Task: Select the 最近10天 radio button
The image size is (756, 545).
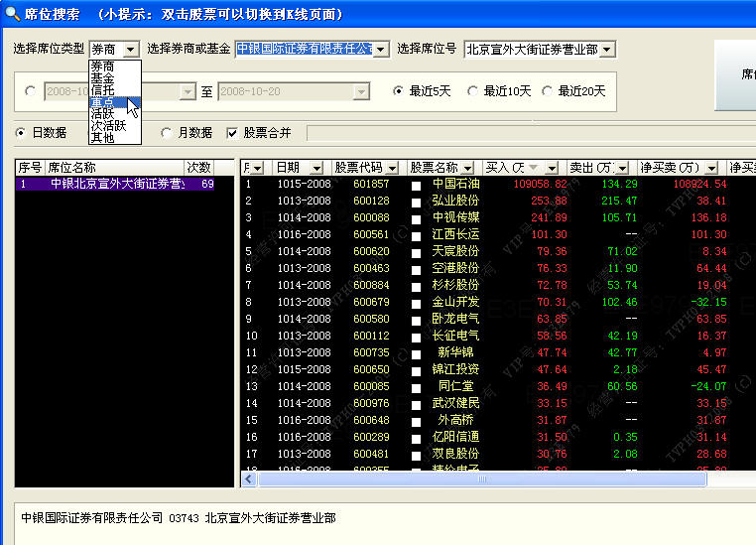Action: point(473,91)
